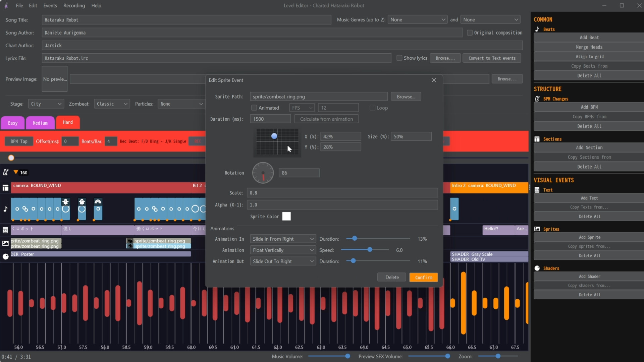Open the Edit menu
The height and width of the screenshot is (362, 644).
(x=33, y=6)
